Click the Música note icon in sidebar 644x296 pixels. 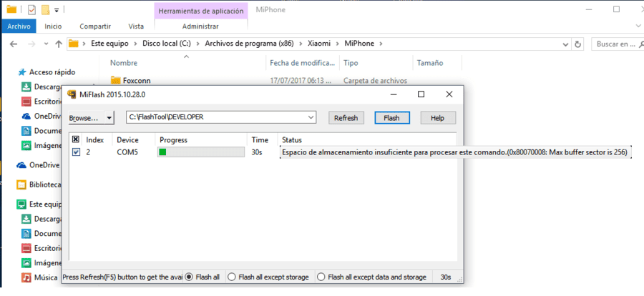point(26,277)
